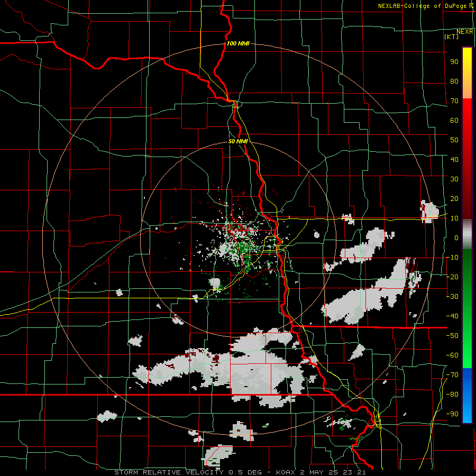Click the gray zero-velocity segment of the scale
The height and width of the screenshot is (476, 476).
[x=467, y=234]
